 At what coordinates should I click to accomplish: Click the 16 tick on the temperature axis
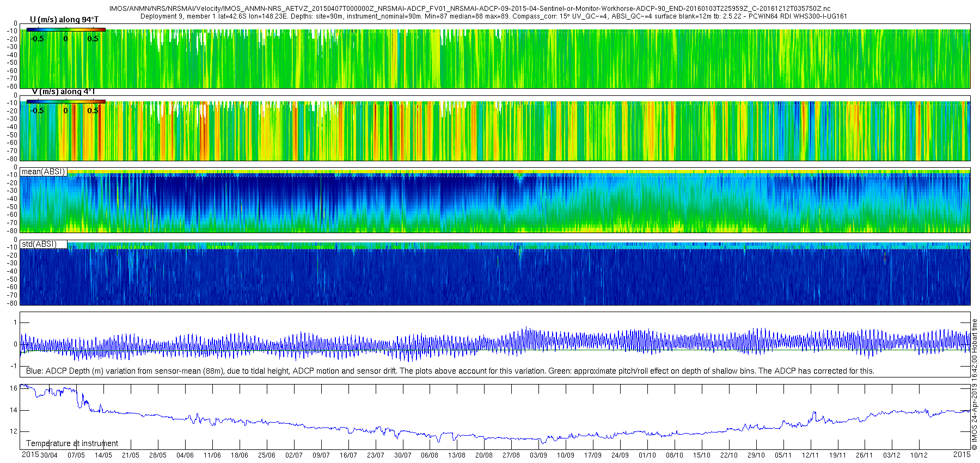pyautogui.click(x=13, y=388)
